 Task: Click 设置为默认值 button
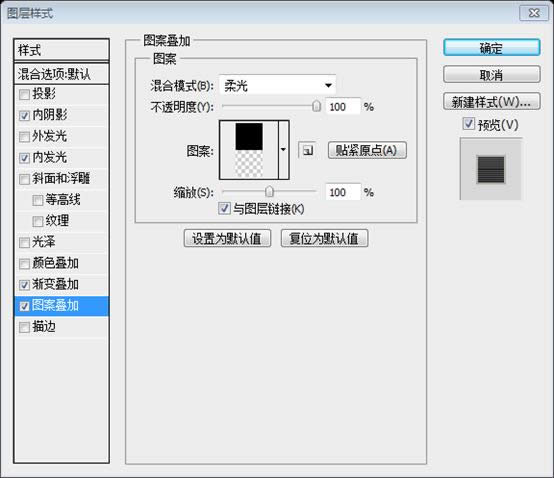point(227,238)
